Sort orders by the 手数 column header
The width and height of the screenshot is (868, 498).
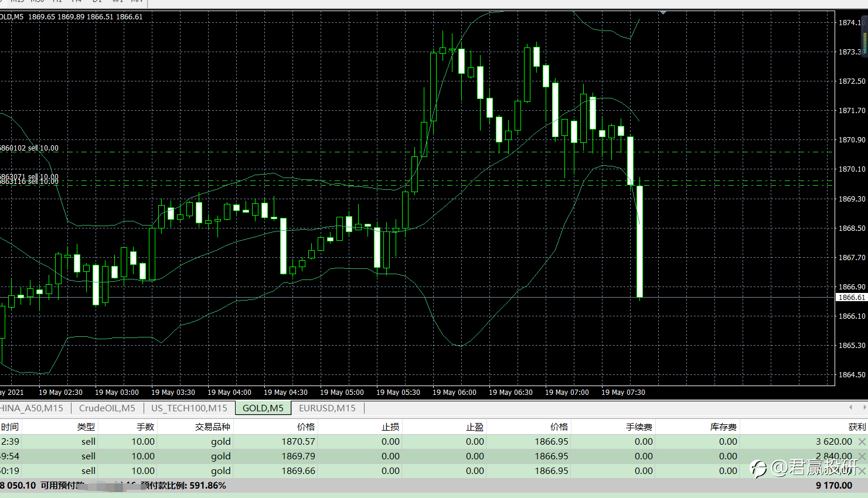(145, 427)
